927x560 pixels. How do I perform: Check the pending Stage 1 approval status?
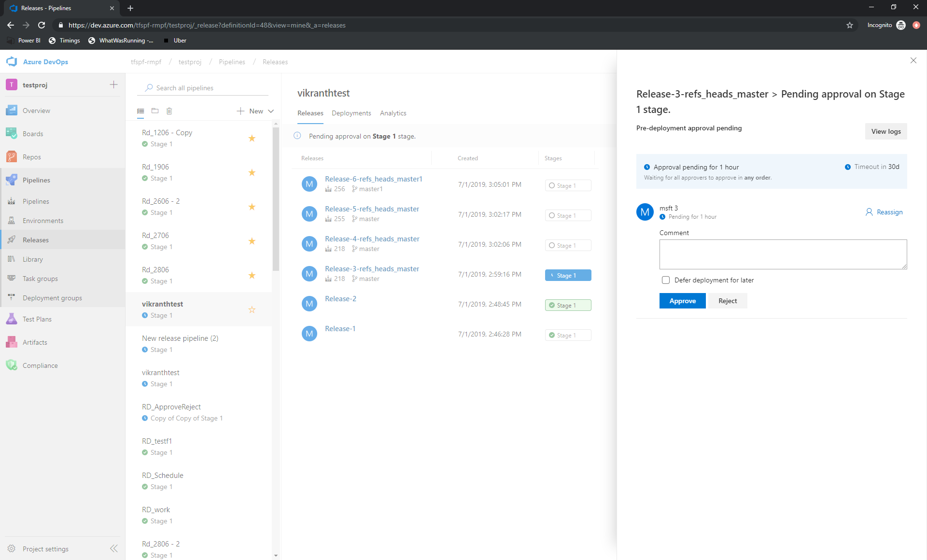pyautogui.click(x=567, y=275)
